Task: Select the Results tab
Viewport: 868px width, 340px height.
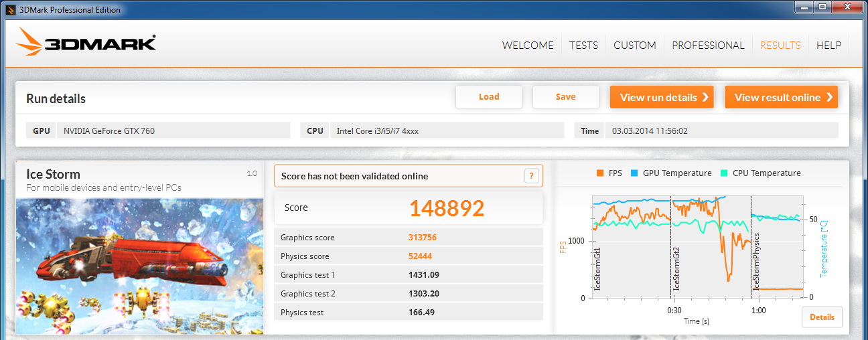Action: pos(780,46)
